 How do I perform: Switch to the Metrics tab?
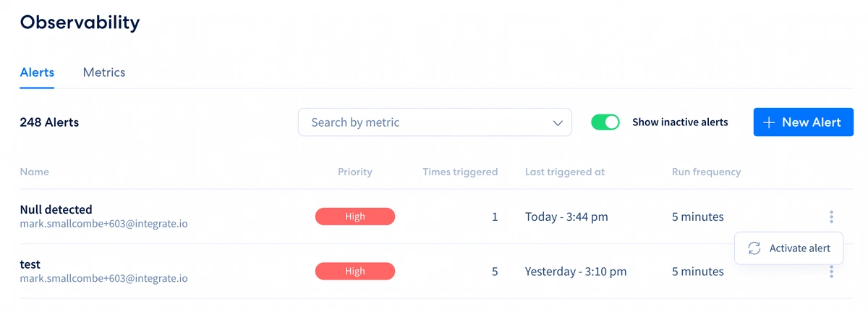point(104,72)
